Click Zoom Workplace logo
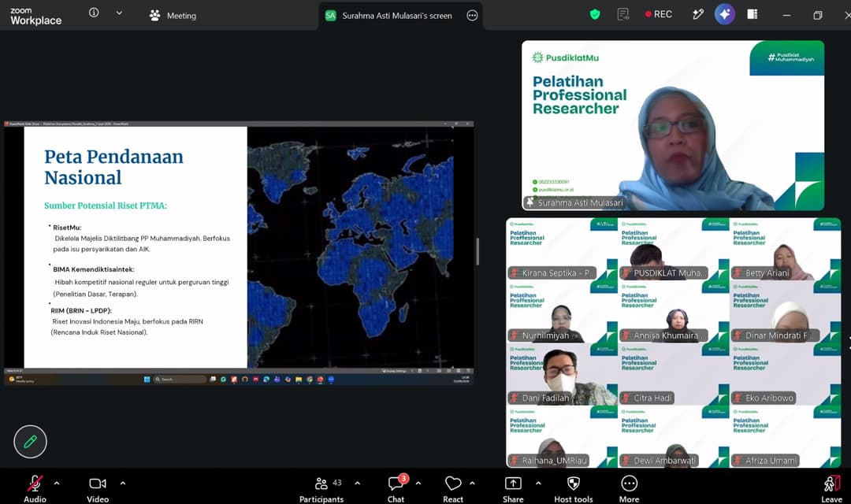The image size is (851, 504). click(35, 17)
